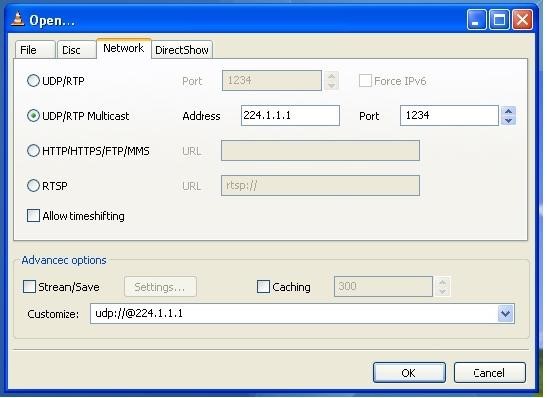Tick the Caching checkbox
The height and width of the screenshot is (398, 547).
(263, 287)
